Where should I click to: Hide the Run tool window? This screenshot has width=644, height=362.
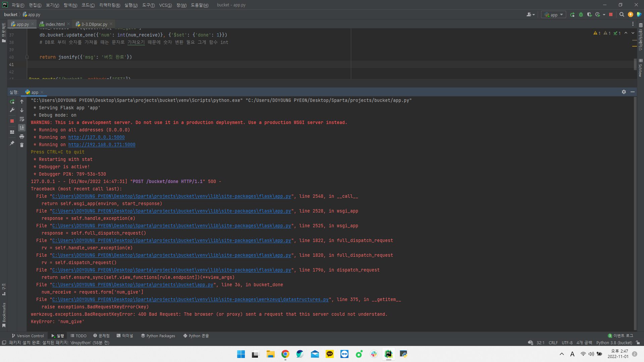point(633,92)
